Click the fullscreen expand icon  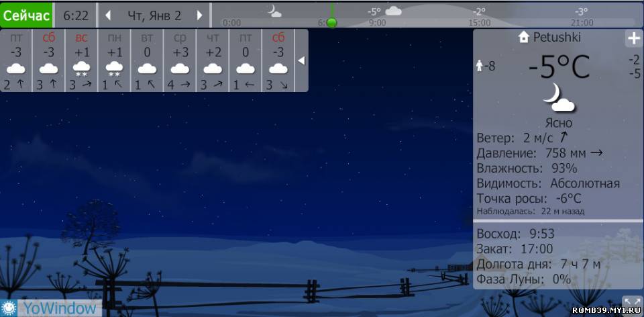(632, 305)
